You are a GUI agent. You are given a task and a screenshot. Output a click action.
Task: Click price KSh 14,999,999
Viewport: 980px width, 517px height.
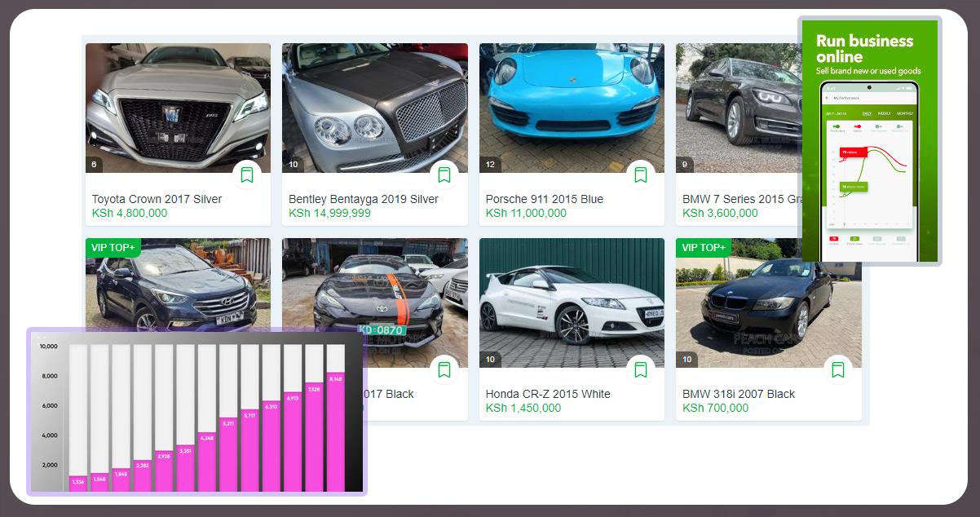click(329, 214)
